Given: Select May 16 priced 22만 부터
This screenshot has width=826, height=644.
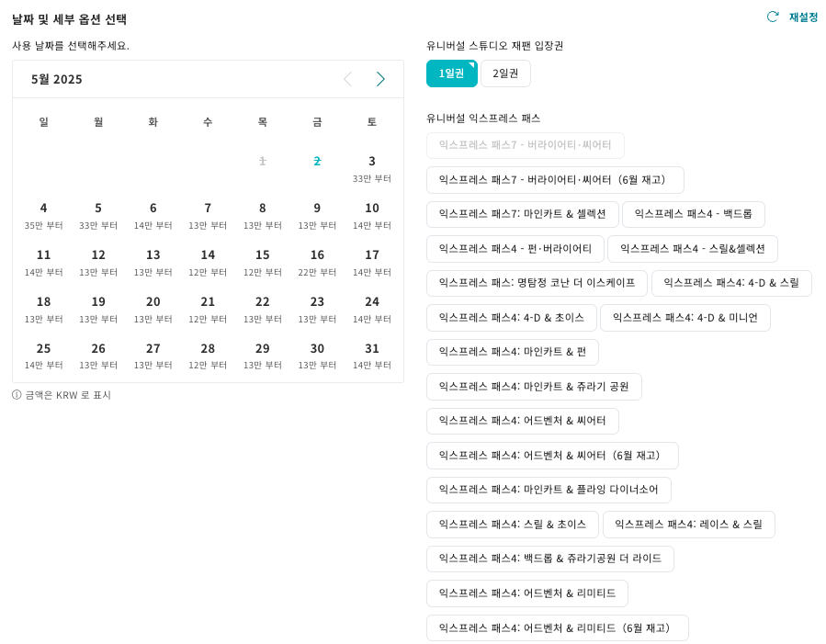Looking at the screenshot, I should click(x=317, y=262).
